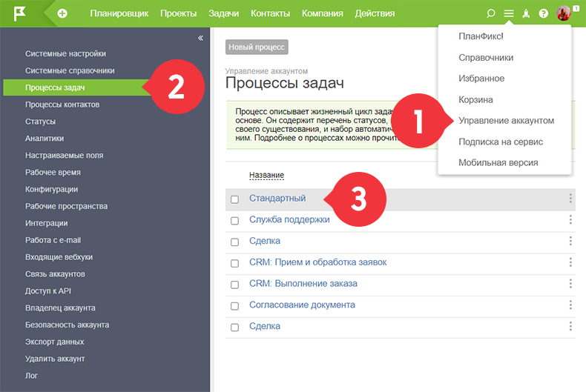Open Связь аккаунтов in sidebar
The height and width of the screenshot is (392, 586).
[55, 274]
